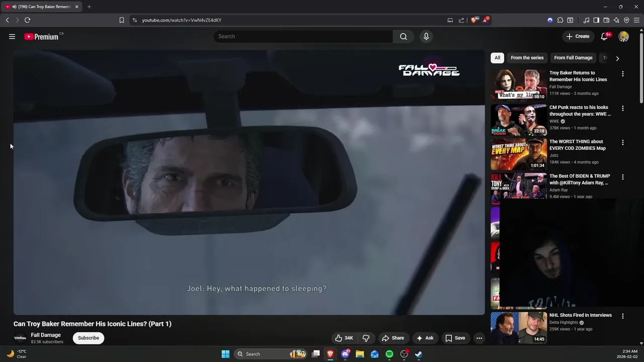Image resolution: width=644 pixels, height=362 pixels.
Task: Go to YouTube Premium home logo
Action: click(42, 36)
